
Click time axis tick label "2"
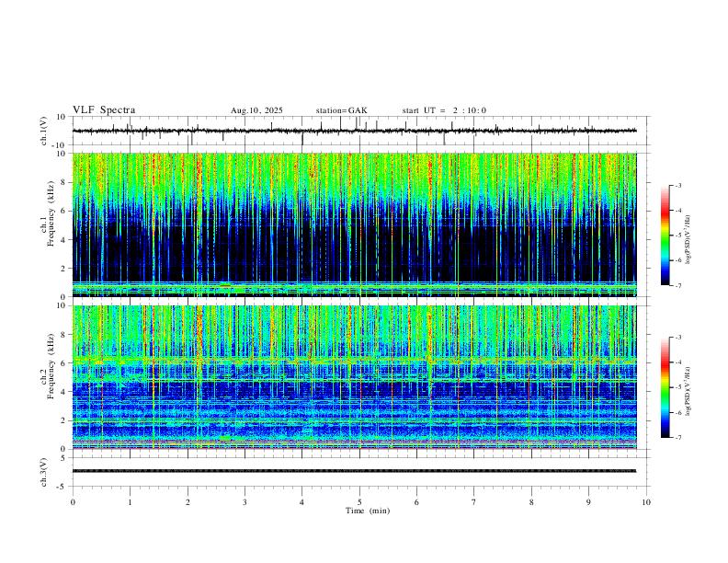click(x=188, y=502)
